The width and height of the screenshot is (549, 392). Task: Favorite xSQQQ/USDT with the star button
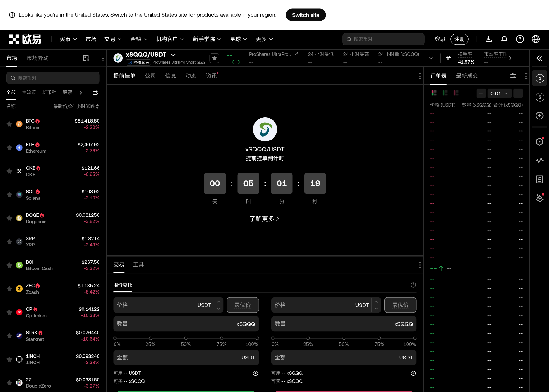(x=214, y=58)
